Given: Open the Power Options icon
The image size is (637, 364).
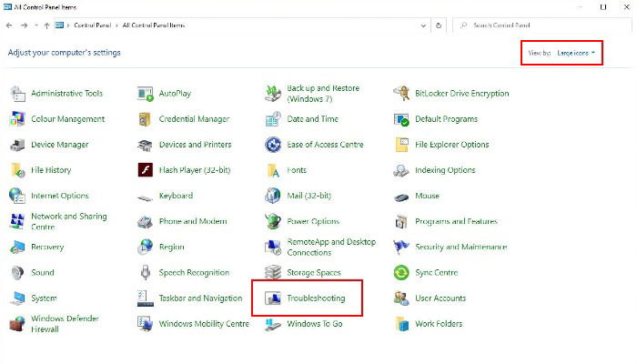Looking at the screenshot, I should pos(273,221).
